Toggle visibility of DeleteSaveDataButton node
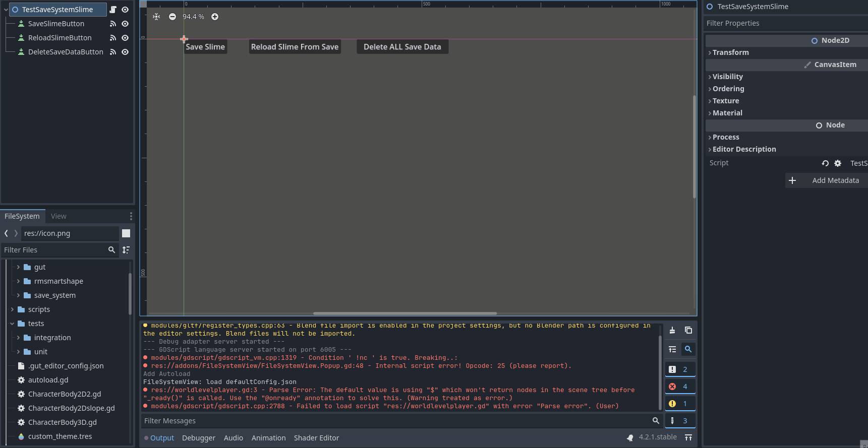Screen dimensions: 868x448 (x=125, y=52)
